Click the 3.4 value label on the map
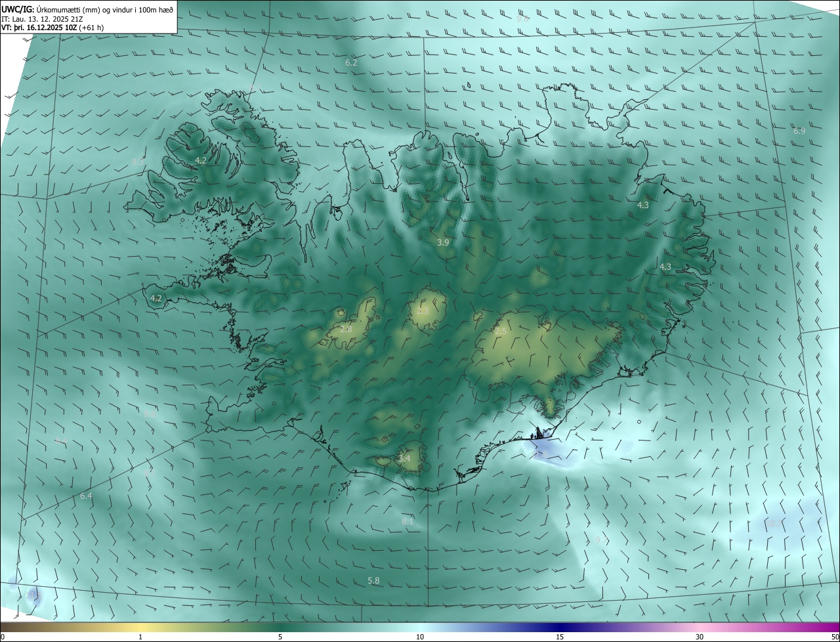The width and height of the screenshot is (840, 642). [x=404, y=458]
